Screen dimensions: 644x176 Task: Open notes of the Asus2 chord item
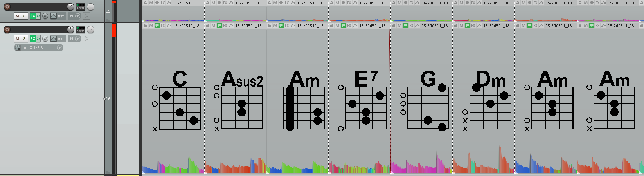(x=219, y=25)
